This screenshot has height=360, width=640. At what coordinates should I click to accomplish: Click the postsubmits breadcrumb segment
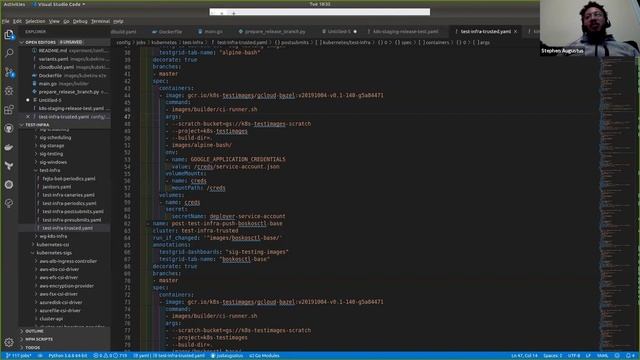[x=292, y=42]
